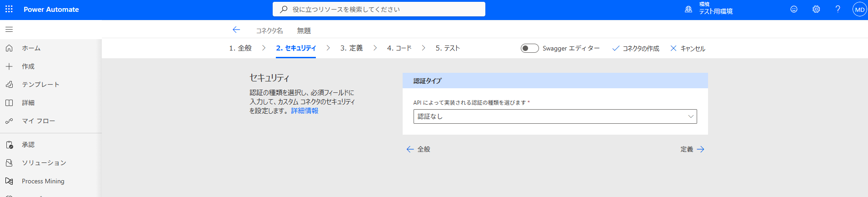Click the コネクタ名 label
Image resolution: width=868 pixels, height=197 pixels.
click(x=269, y=30)
